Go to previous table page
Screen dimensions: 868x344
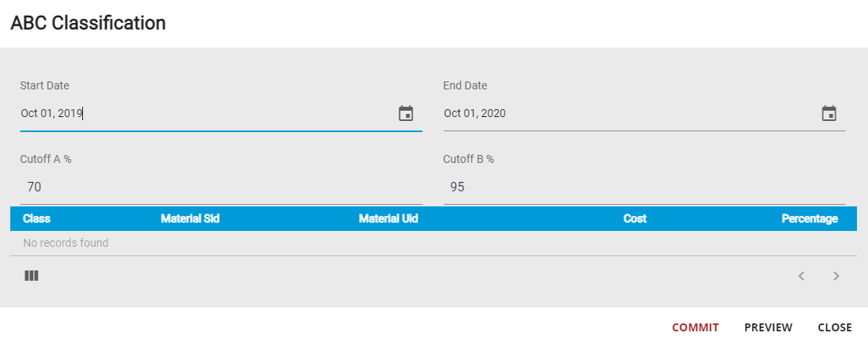click(802, 276)
